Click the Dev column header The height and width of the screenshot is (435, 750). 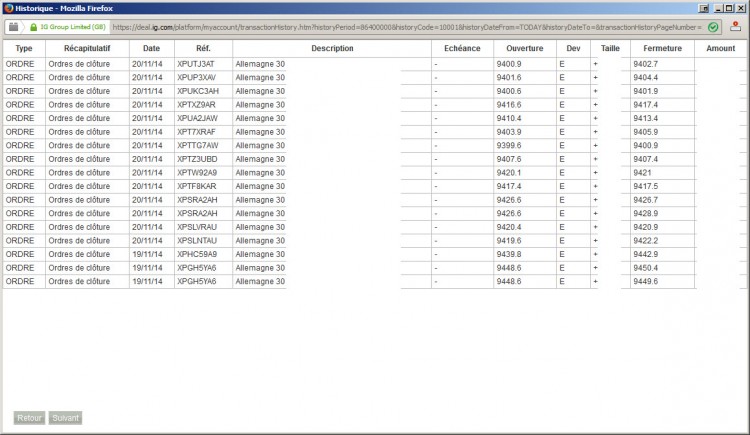click(x=573, y=48)
